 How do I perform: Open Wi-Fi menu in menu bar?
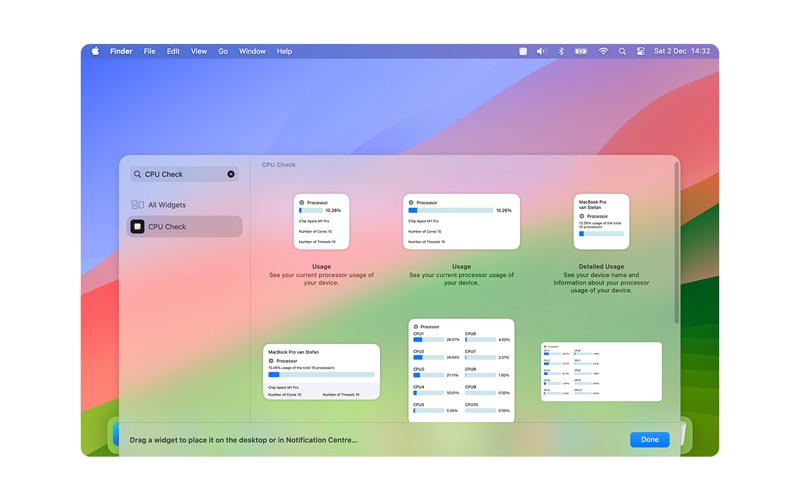603,51
